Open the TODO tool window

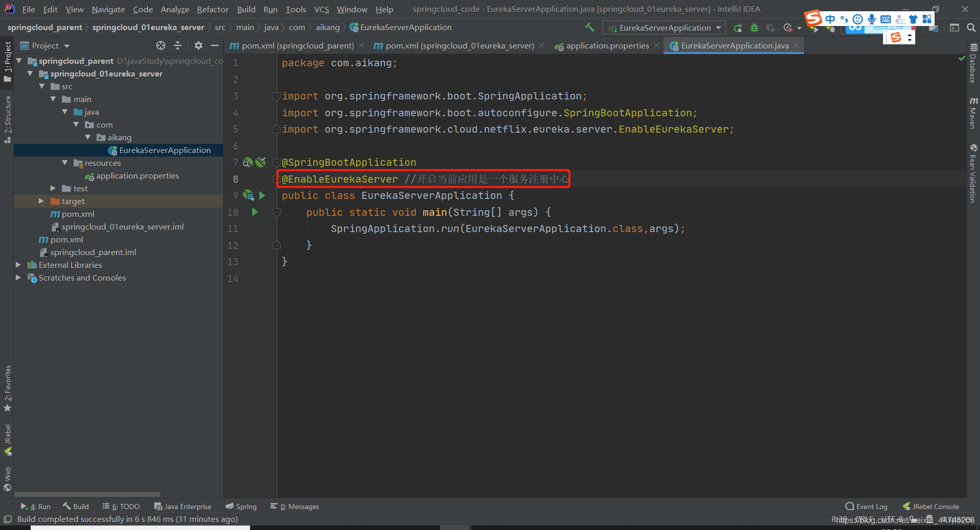pyautogui.click(x=121, y=507)
